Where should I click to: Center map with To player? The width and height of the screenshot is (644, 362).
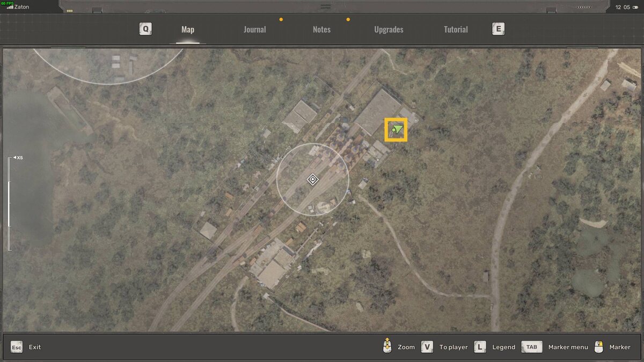(x=453, y=347)
